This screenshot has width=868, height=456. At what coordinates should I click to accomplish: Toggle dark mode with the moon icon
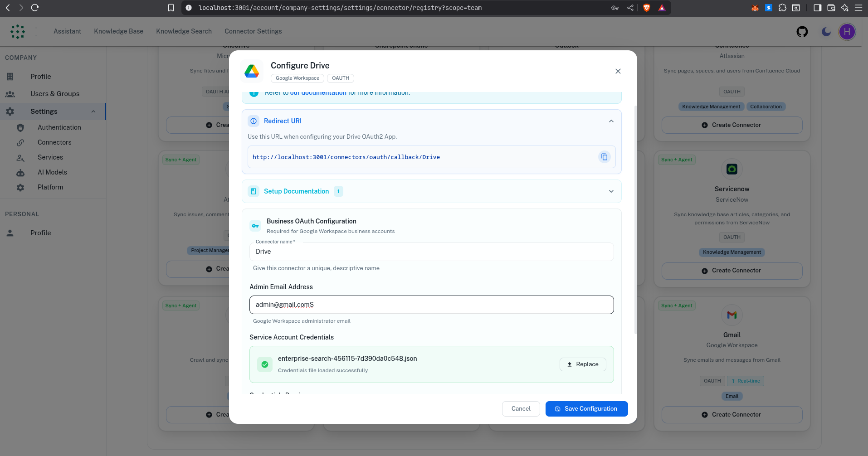826,31
